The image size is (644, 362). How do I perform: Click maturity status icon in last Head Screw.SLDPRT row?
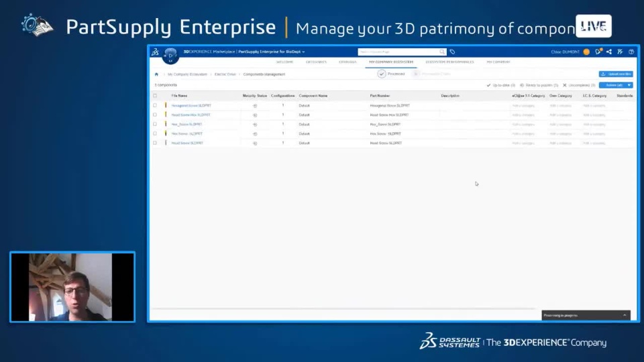(x=255, y=143)
